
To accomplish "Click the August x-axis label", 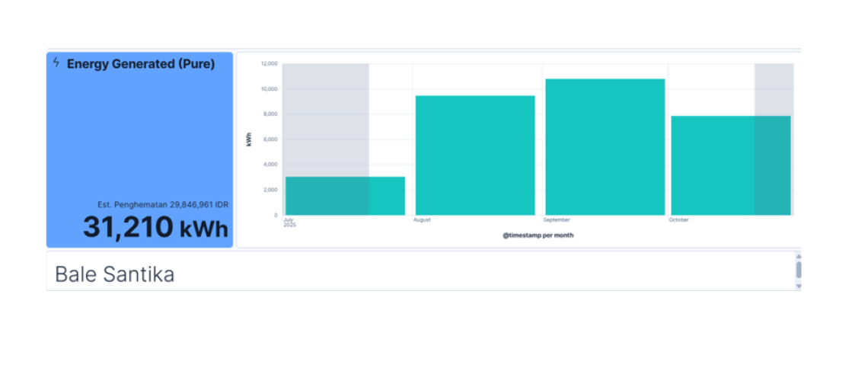I will click(422, 220).
